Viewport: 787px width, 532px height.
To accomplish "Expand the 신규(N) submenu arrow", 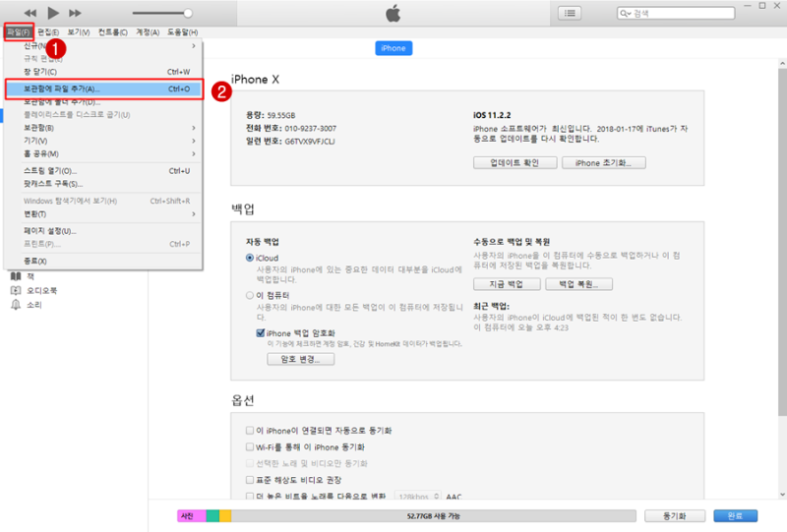I will tap(194, 45).
